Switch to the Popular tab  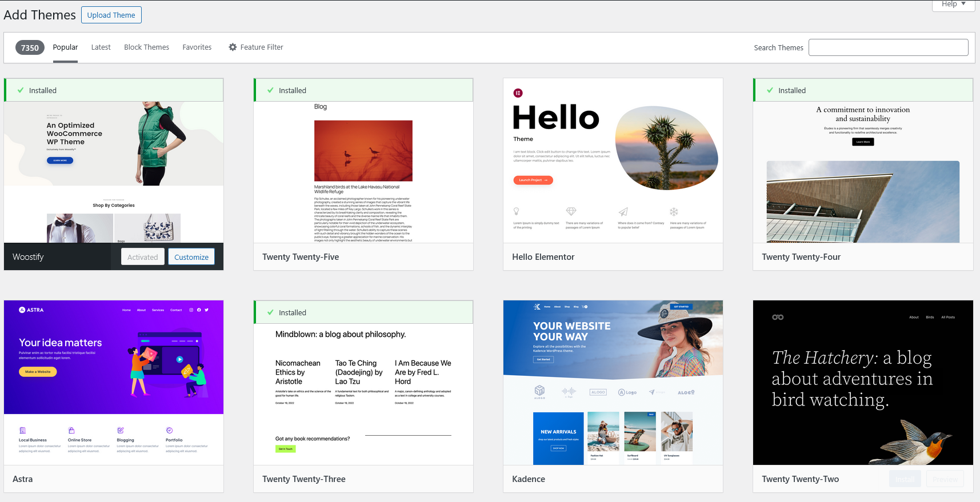(x=65, y=47)
